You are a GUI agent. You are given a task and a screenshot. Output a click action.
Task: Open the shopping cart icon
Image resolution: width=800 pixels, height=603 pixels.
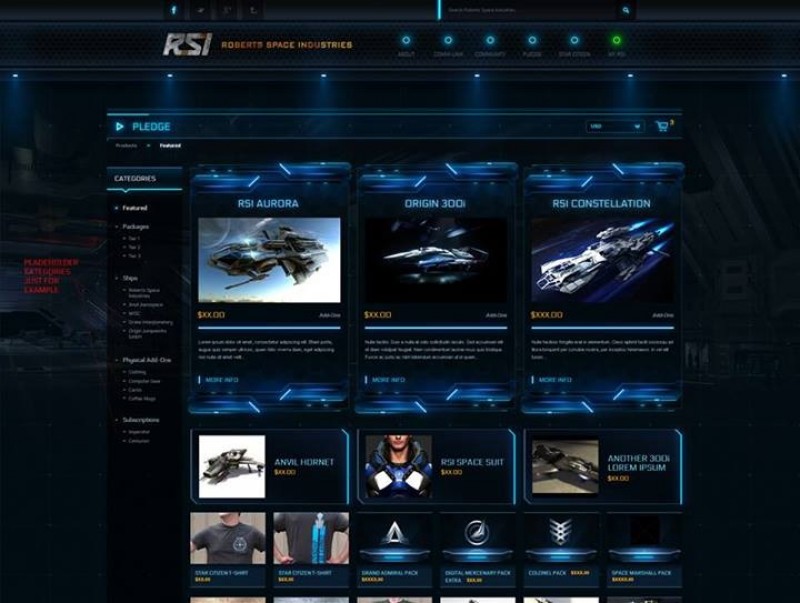click(662, 126)
